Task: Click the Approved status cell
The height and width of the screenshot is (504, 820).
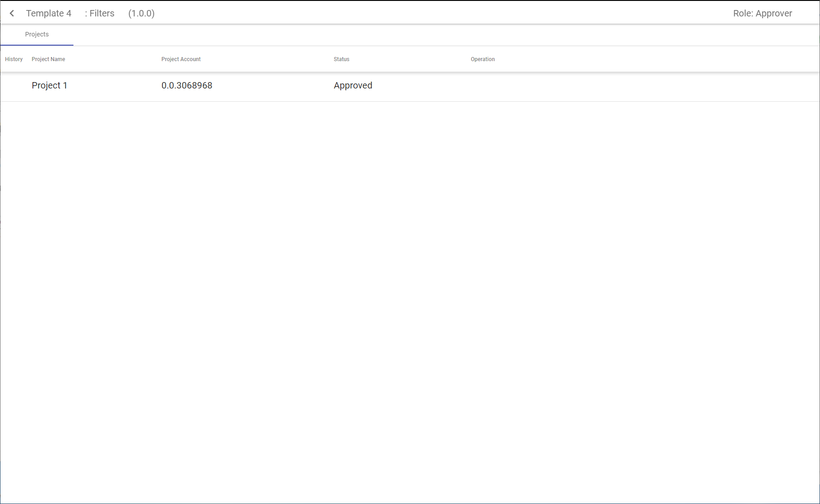Action: [x=353, y=86]
